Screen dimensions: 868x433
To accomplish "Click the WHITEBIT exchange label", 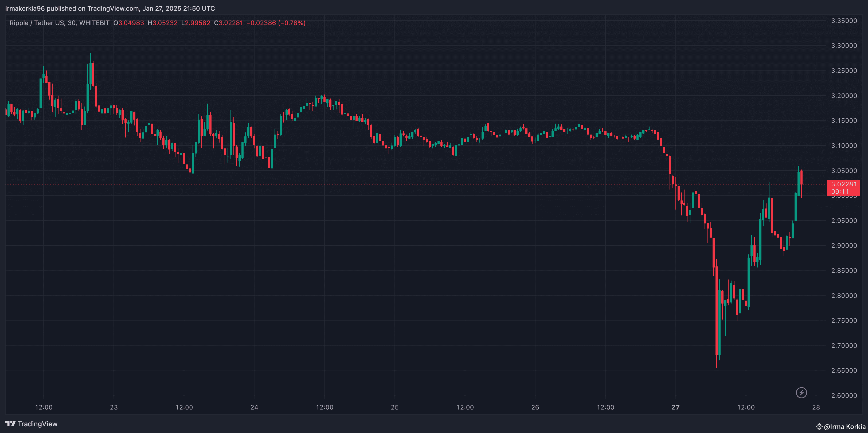I will click(95, 23).
